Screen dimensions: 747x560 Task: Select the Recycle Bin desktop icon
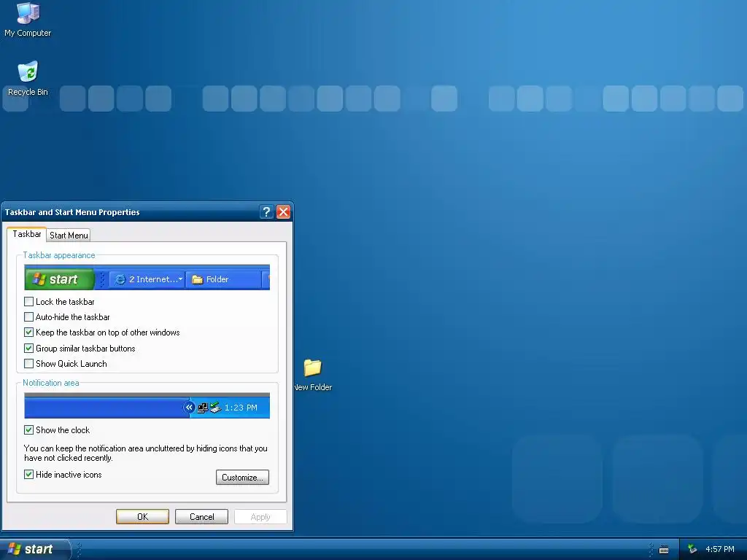[x=28, y=79]
